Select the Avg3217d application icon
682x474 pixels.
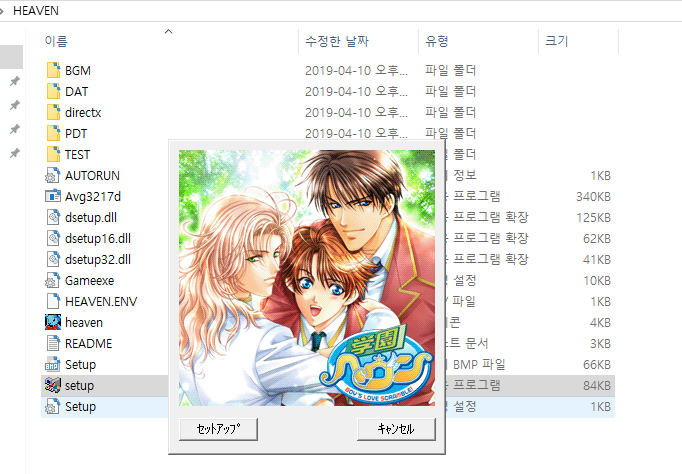tap(53, 196)
